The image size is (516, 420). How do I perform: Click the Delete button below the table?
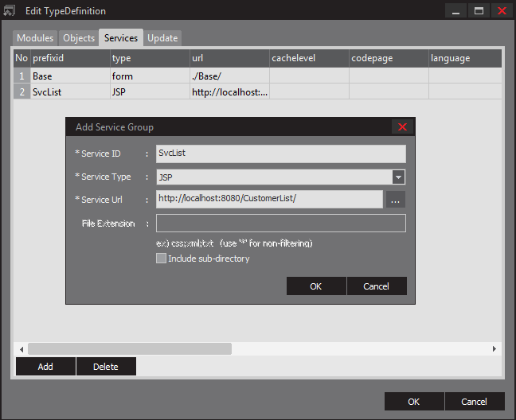point(106,367)
